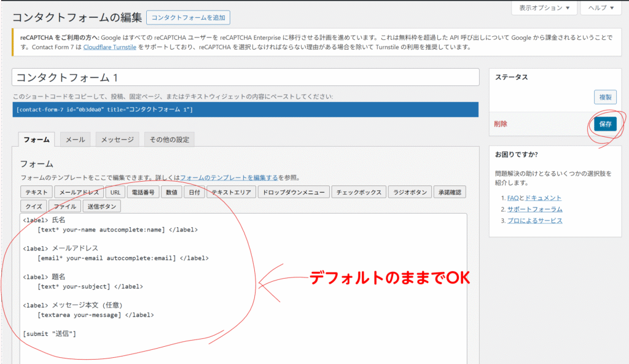
Task: Expand the ヘルプ dropdown
Action: 601,8
